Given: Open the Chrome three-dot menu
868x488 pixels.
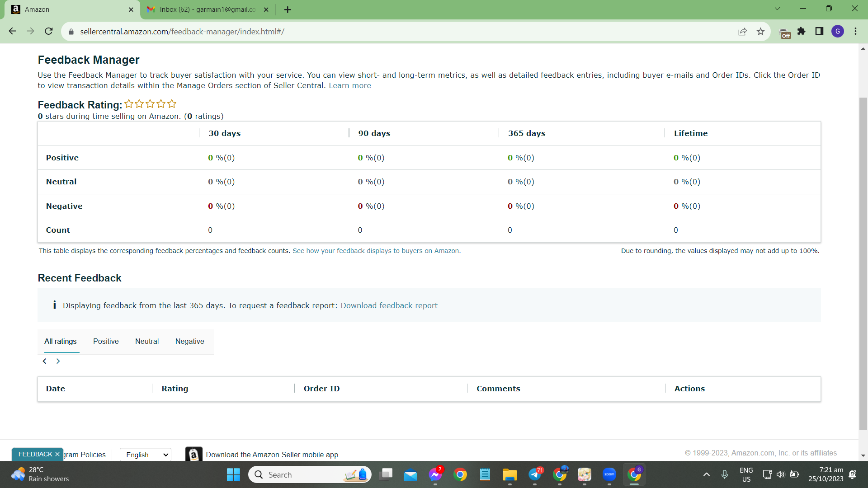Looking at the screenshot, I should click(855, 31).
